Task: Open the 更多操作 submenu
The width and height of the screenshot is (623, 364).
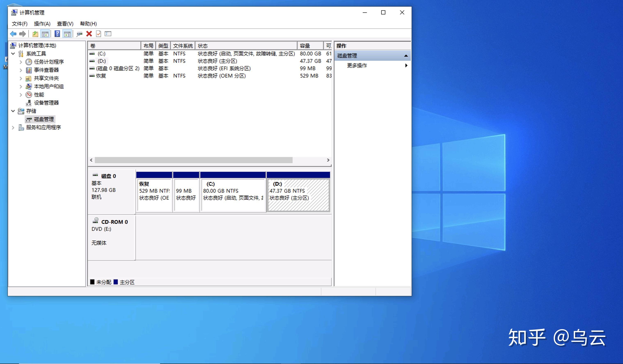Action: point(373,65)
